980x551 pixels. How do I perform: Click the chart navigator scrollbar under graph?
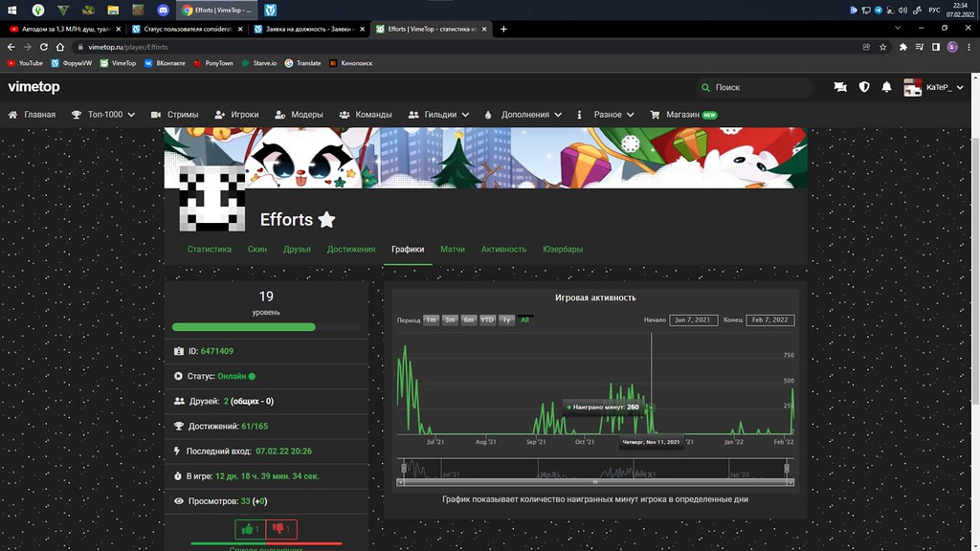point(595,482)
